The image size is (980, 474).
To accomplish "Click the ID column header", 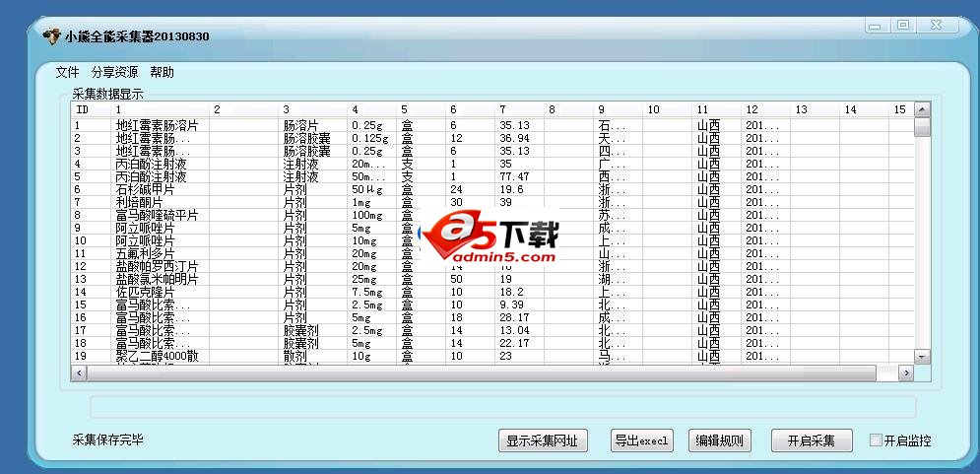I will pos(91,109).
